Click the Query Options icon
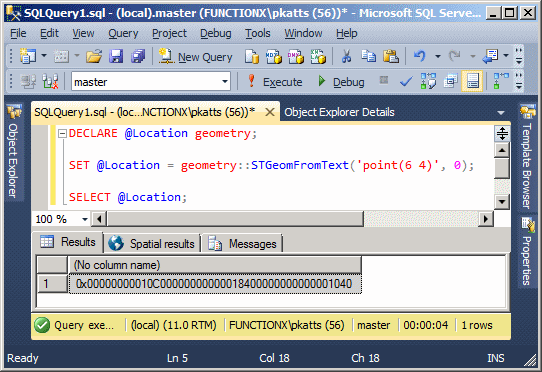Viewport: 542px width, 372px height. [450, 82]
